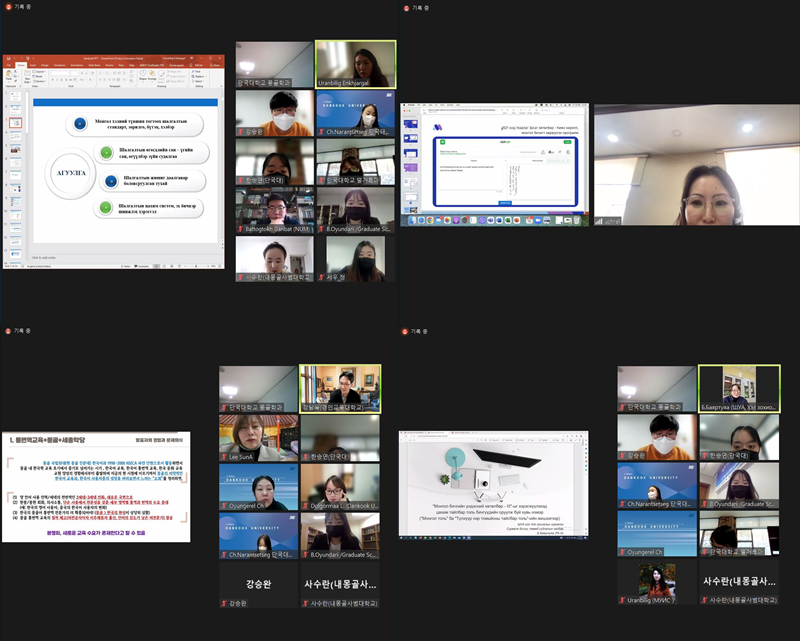Open PowerPoint from the shared macOS dock

pyautogui.click(x=517, y=220)
